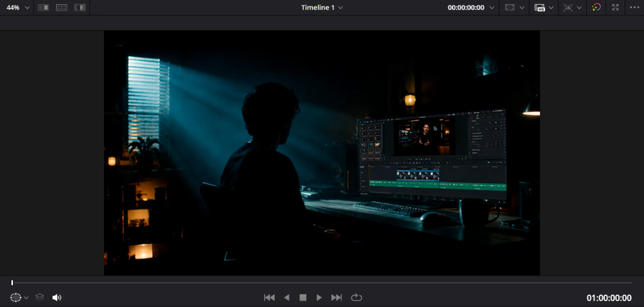Open the HQ proxy mode dropdown arrow
The image size is (644, 307).
[551, 8]
